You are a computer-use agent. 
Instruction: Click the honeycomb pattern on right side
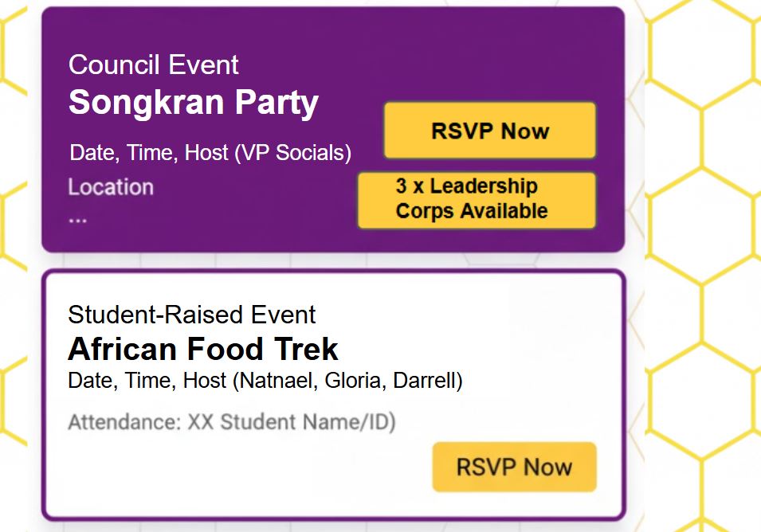701,239
